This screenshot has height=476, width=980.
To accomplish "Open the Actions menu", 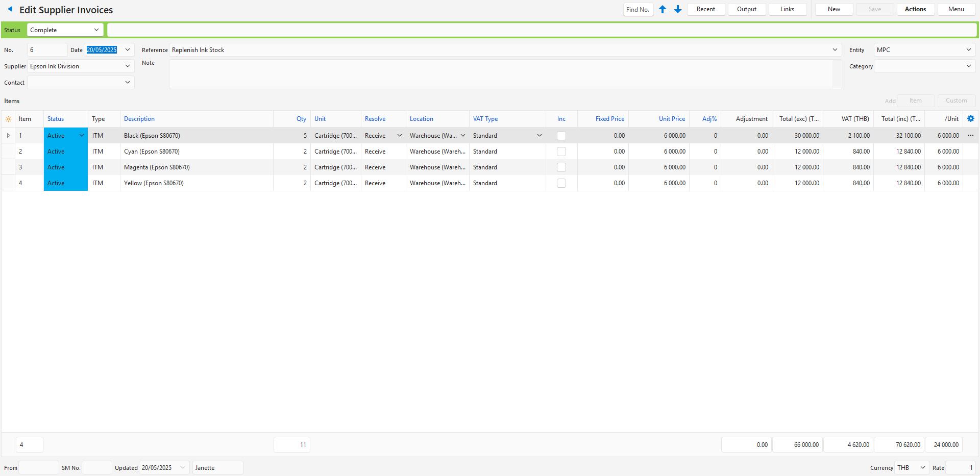I will (915, 9).
